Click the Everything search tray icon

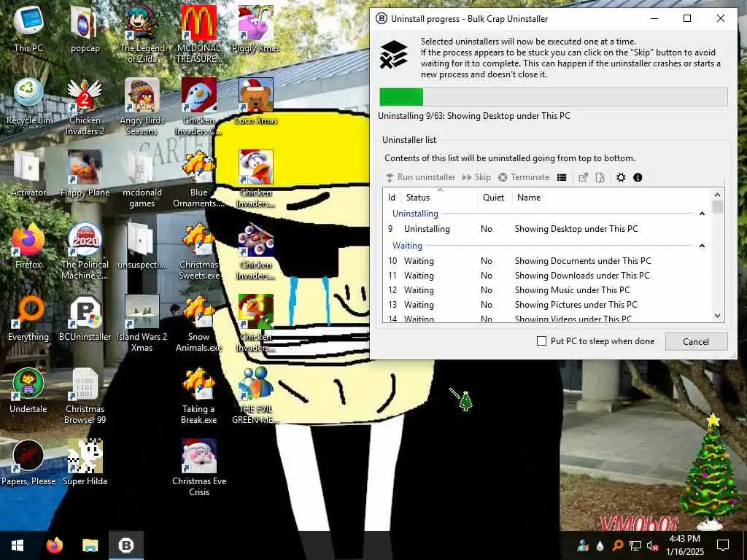click(x=618, y=545)
